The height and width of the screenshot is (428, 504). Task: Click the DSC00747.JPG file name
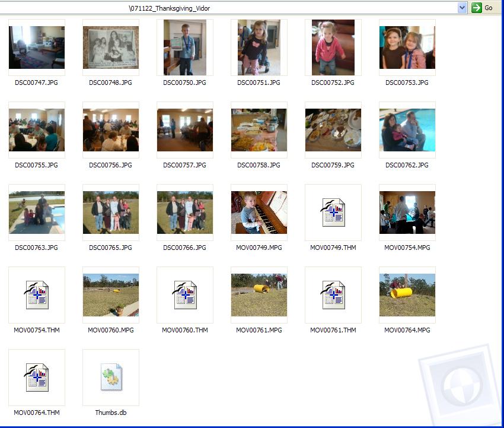36,83
